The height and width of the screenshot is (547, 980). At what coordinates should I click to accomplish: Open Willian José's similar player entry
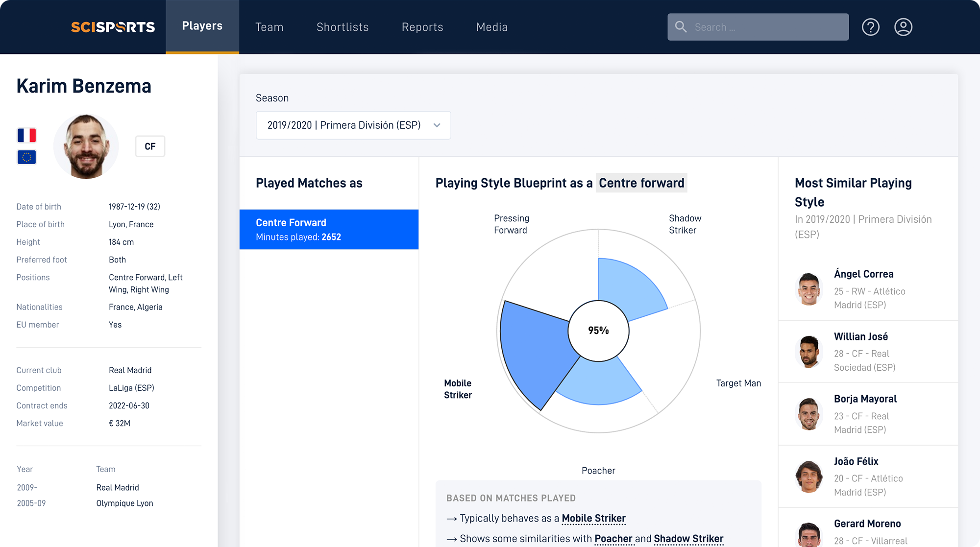(868, 352)
